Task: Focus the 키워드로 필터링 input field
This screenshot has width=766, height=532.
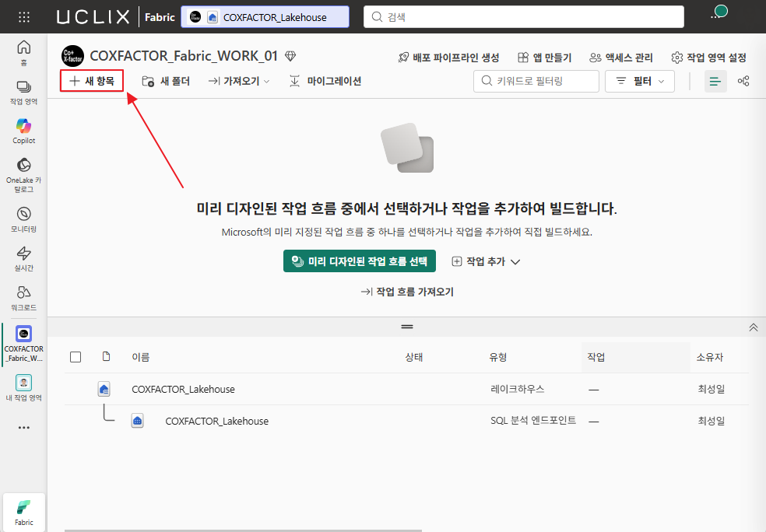Action: pos(536,81)
